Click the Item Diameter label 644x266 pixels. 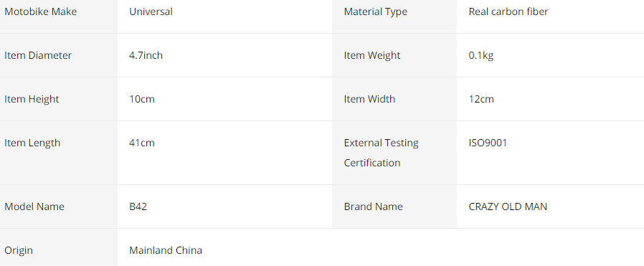click(38, 55)
